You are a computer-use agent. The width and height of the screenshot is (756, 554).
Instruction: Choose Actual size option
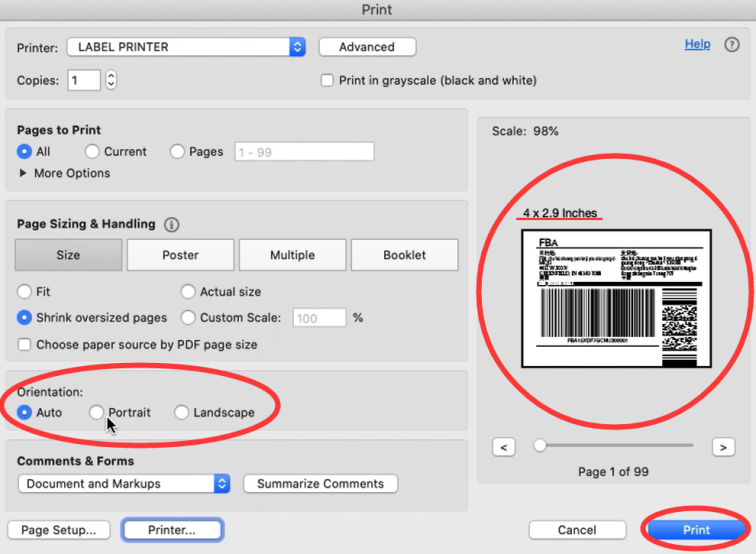pyautogui.click(x=188, y=292)
